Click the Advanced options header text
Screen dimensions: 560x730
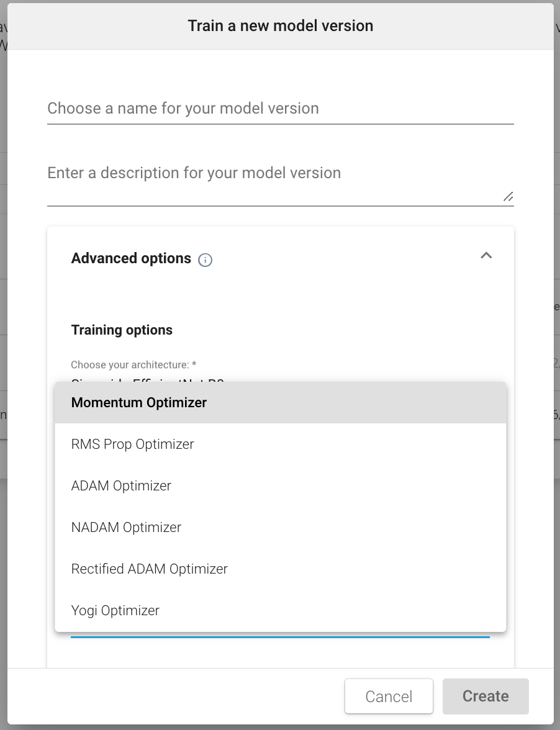[131, 259]
